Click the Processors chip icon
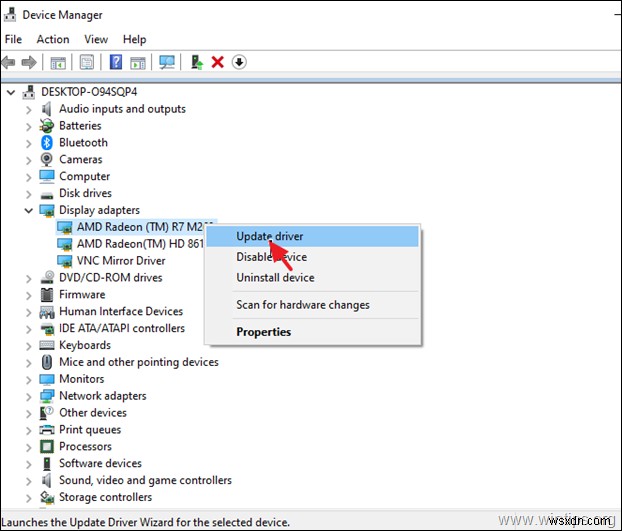The height and width of the screenshot is (531, 622). (47, 447)
